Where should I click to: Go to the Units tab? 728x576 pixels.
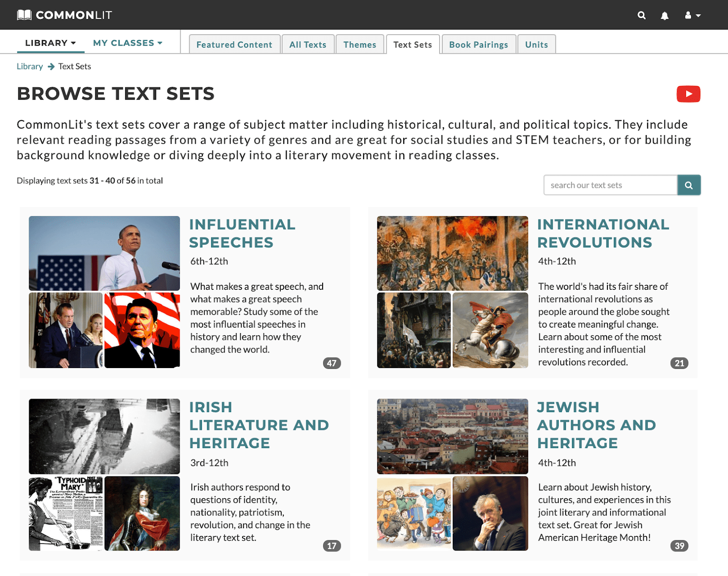(536, 45)
